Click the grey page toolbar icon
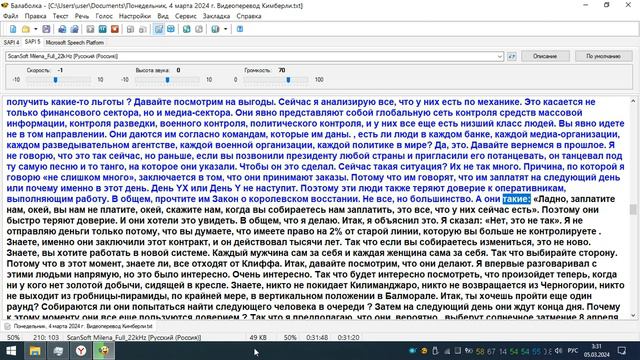Image resolution: width=640 pixels, height=360 pixels. (199, 29)
